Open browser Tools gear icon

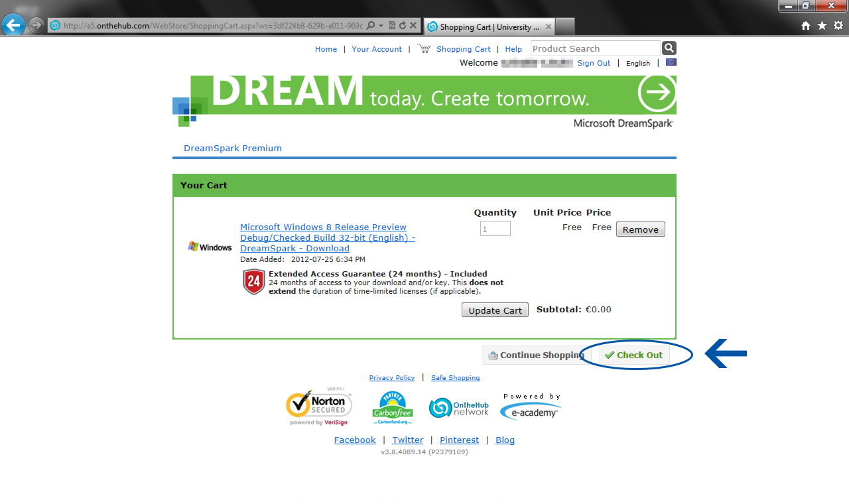point(838,25)
